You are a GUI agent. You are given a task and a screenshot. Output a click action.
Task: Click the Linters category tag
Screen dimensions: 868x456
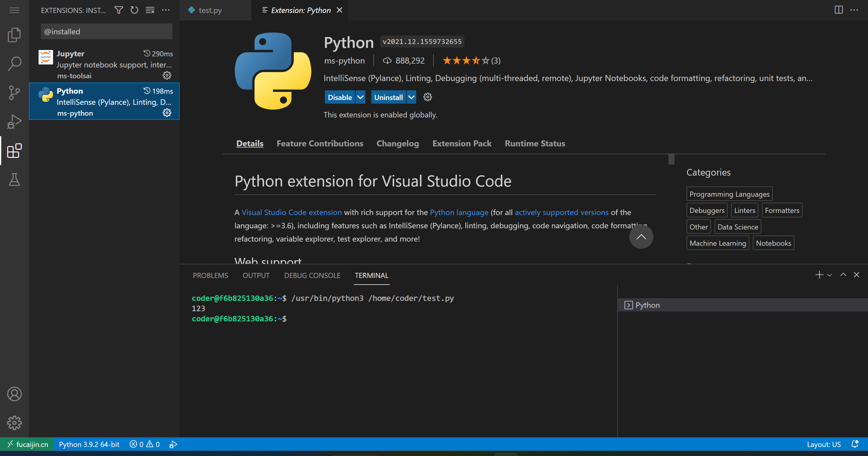[744, 211]
